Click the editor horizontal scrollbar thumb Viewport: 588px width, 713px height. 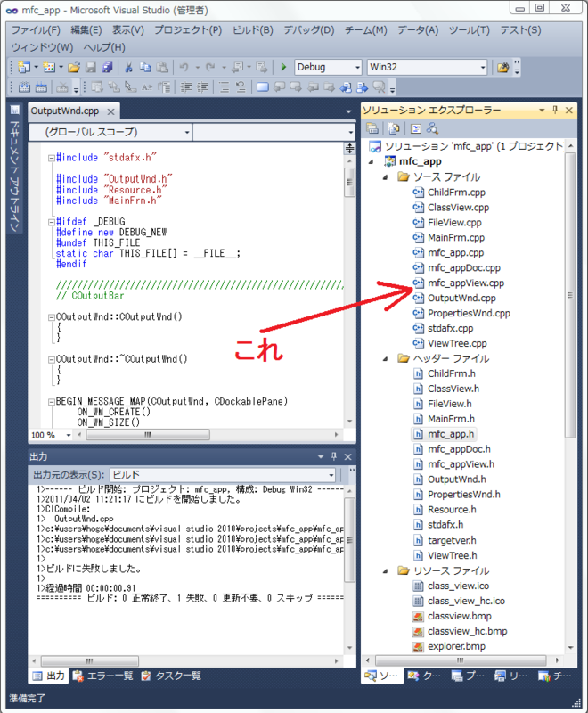coord(148,435)
